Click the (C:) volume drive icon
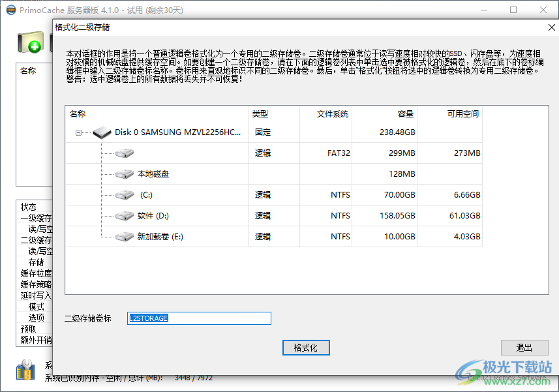 click(125, 195)
